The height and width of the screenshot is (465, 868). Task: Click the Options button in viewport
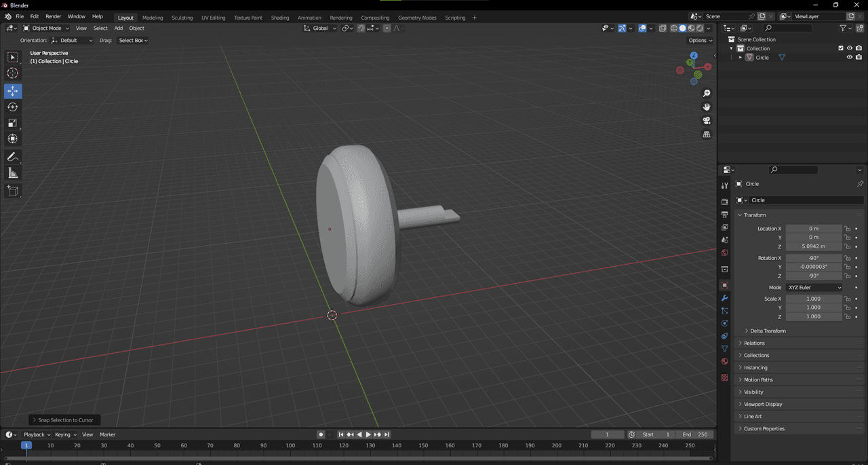[700, 41]
